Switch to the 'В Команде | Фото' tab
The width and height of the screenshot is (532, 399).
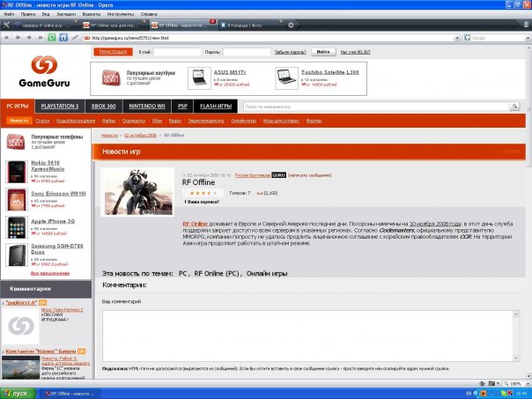click(x=249, y=26)
